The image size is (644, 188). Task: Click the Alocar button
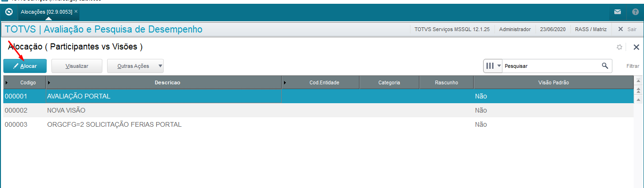click(25, 66)
